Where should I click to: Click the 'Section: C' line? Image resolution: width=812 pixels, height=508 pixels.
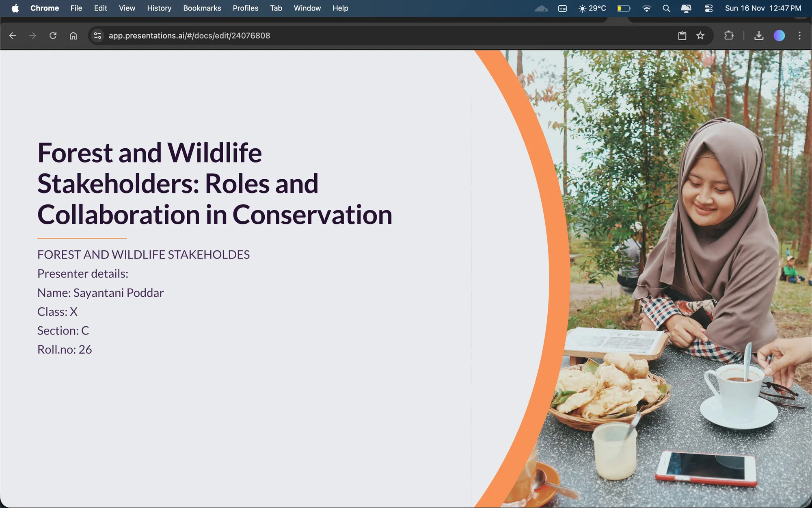tap(63, 330)
